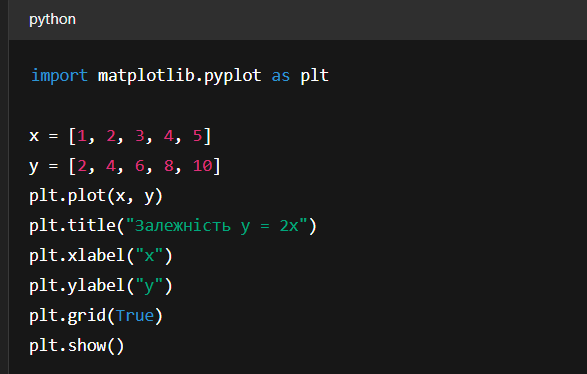The image size is (587, 374).
Task: Click the number 5 in x list
Action: click(x=197, y=136)
